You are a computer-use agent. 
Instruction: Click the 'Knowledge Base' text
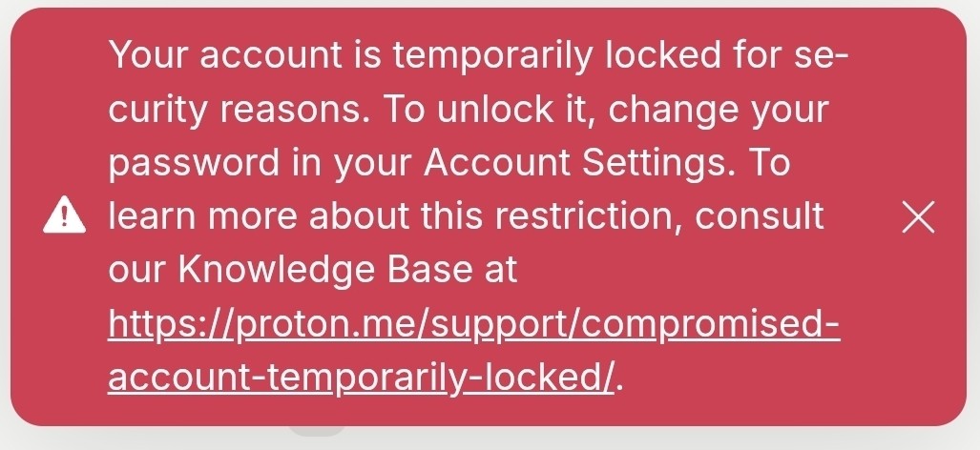[x=325, y=270]
